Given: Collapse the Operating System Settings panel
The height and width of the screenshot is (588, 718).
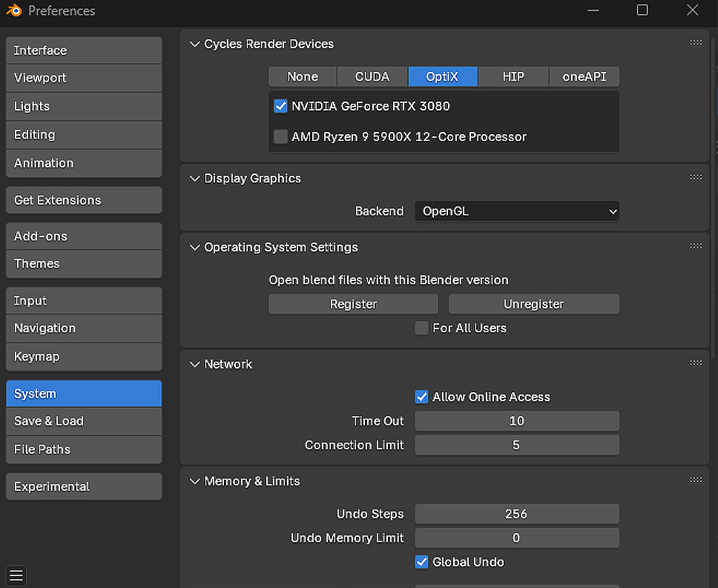Looking at the screenshot, I should [194, 248].
